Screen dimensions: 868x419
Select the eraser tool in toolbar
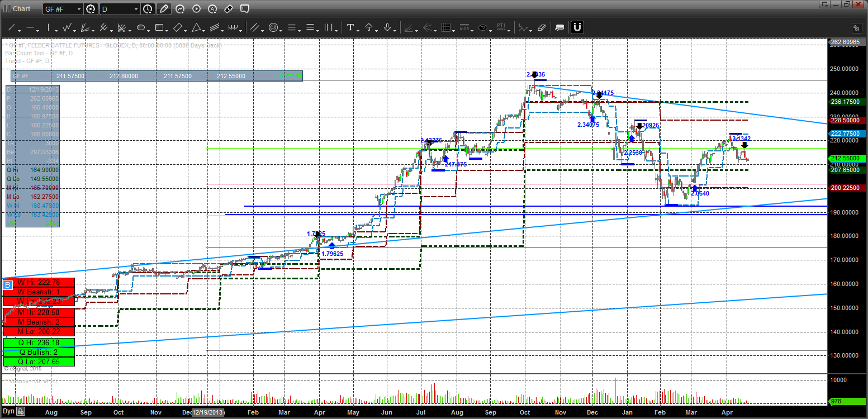[541, 27]
